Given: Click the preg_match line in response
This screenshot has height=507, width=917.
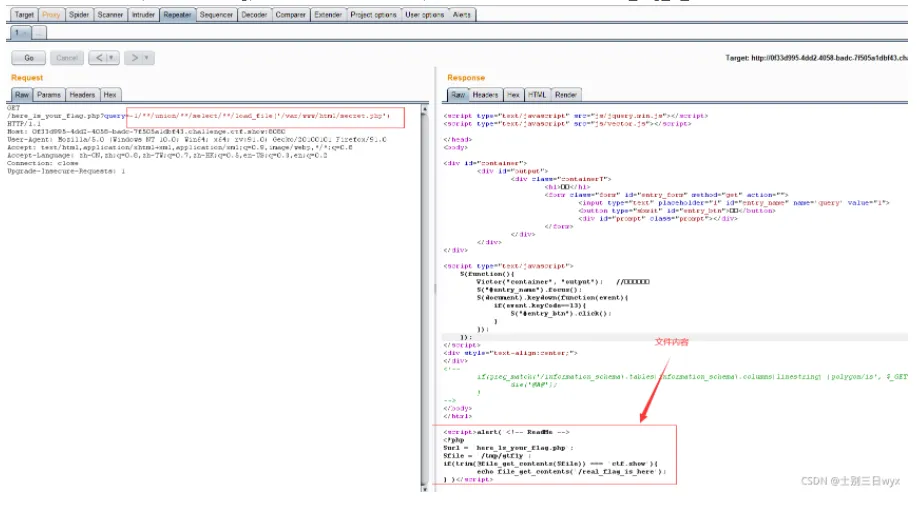Looking at the screenshot, I should [x=692, y=377].
